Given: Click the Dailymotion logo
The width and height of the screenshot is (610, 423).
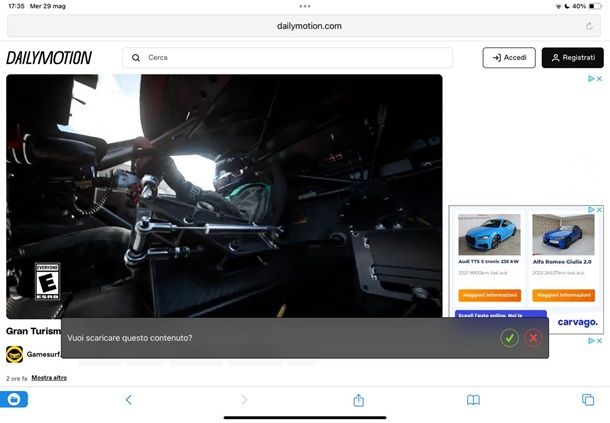Looking at the screenshot, I should 49,58.
